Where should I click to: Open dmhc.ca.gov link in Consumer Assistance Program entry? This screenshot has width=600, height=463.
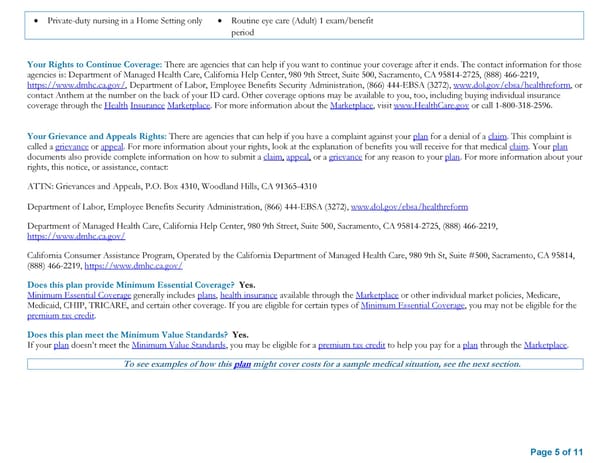tap(134, 267)
